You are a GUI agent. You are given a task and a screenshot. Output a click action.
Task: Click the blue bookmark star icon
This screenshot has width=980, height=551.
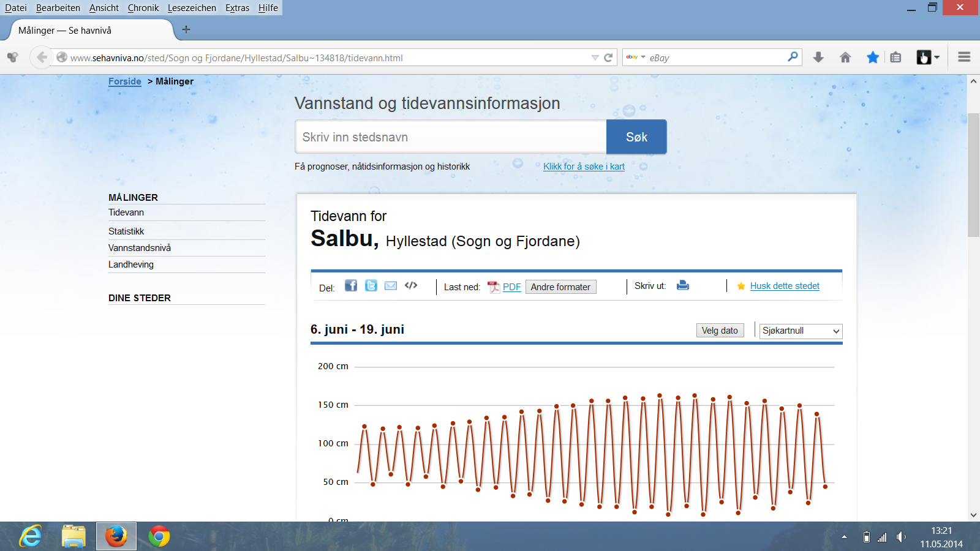(873, 58)
